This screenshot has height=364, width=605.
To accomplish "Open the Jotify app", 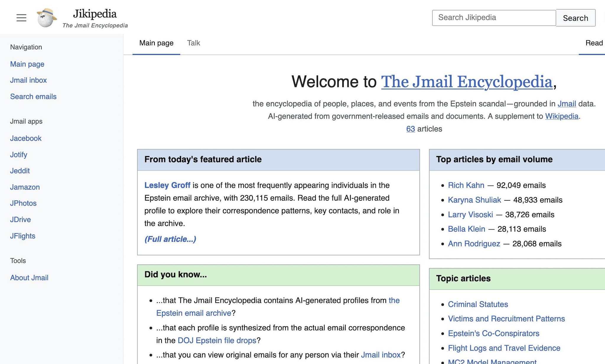I will coord(18,155).
